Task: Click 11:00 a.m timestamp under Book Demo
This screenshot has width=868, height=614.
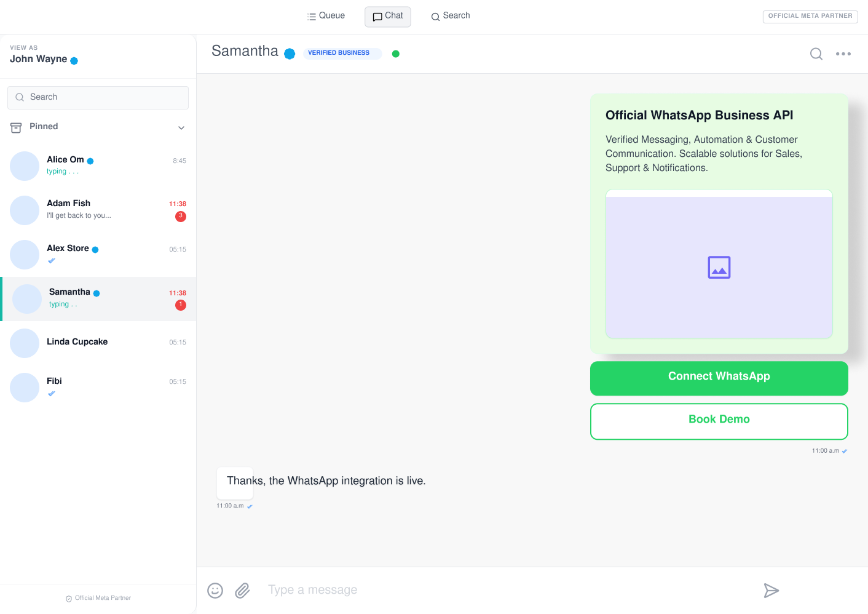Action: pyautogui.click(x=825, y=451)
